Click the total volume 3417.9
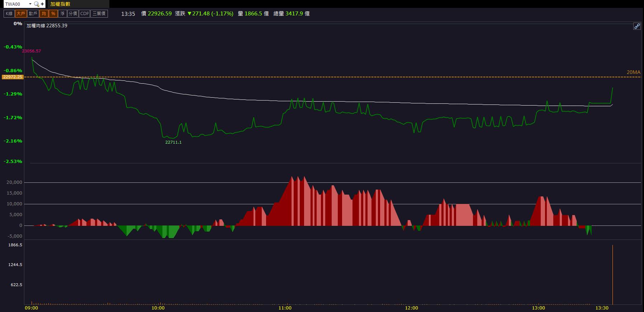644x312 pixels. 294,14
